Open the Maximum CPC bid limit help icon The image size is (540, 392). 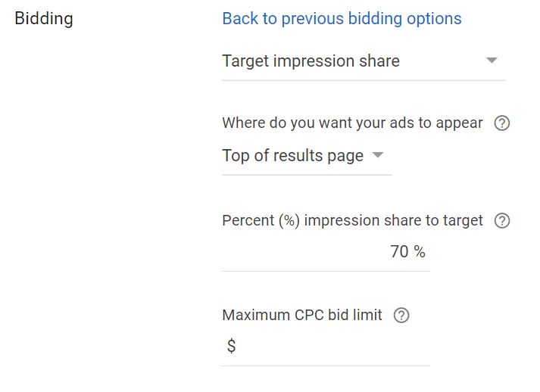401,316
